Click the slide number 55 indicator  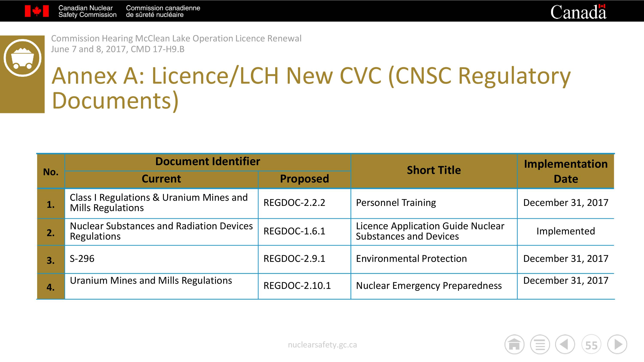[591, 344]
